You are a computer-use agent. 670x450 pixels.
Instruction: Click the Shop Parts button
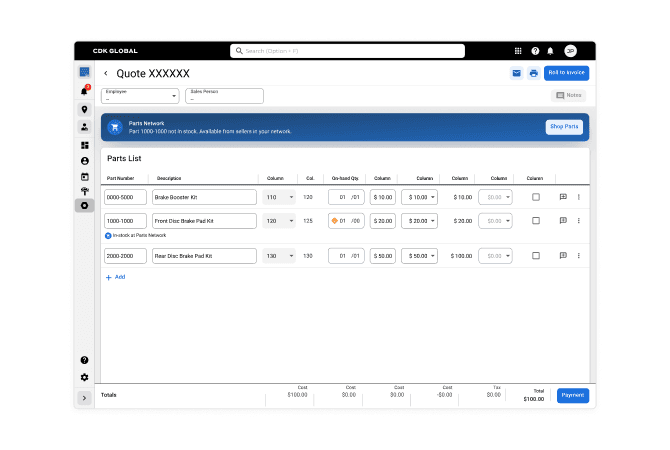point(564,127)
